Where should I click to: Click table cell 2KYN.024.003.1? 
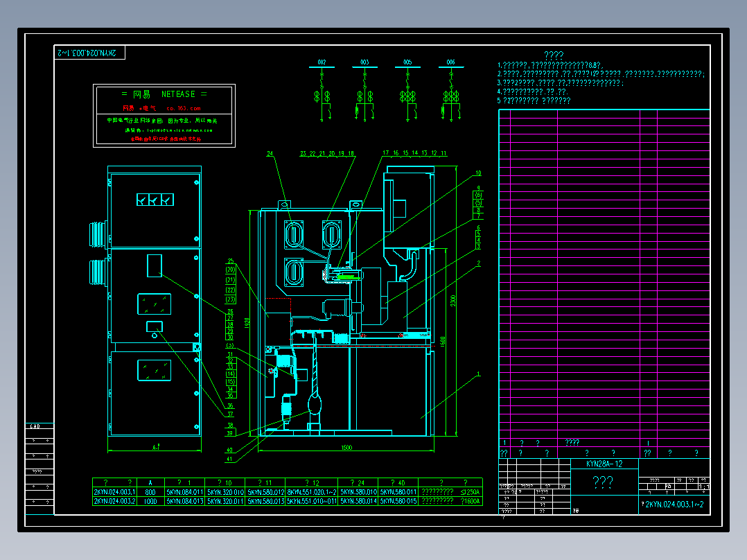tap(114, 492)
